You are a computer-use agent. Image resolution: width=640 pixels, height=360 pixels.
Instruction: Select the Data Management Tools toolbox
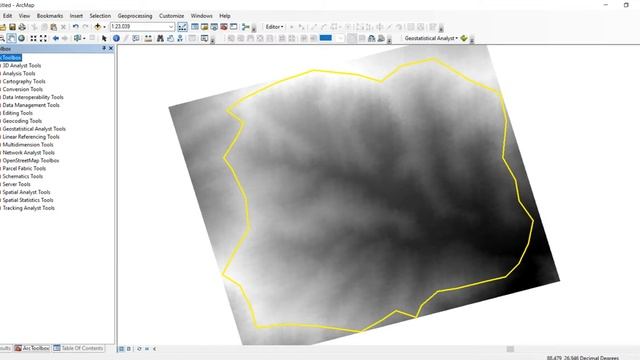(x=31, y=105)
